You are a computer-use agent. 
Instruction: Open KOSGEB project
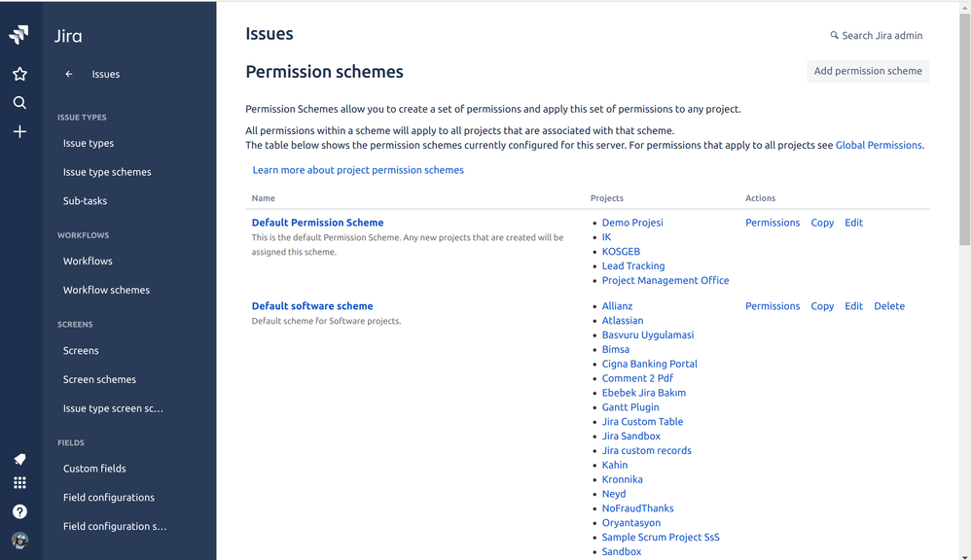pyautogui.click(x=621, y=252)
